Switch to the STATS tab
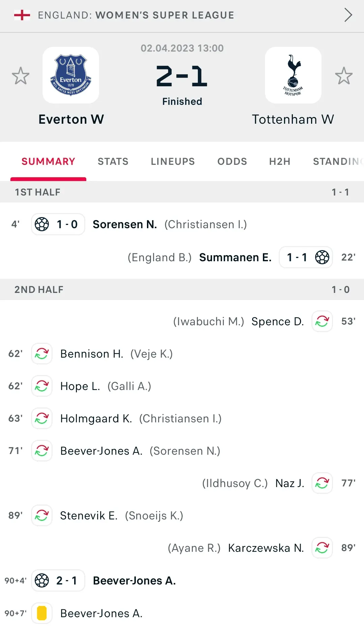Image resolution: width=364 pixels, height=631 pixels. click(x=113, y=161)
